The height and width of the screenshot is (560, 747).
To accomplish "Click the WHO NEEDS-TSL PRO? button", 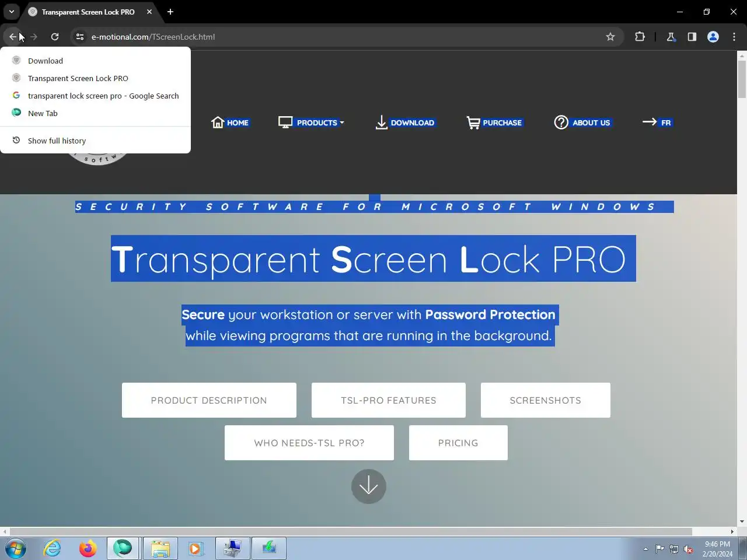I will [x=309, y=443].
